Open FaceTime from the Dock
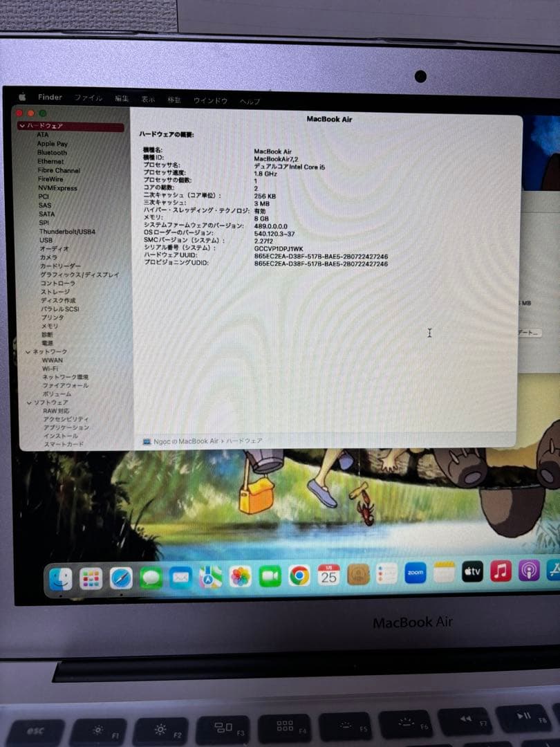The height and width of the screenshot is (747, 560). point(270,575)
